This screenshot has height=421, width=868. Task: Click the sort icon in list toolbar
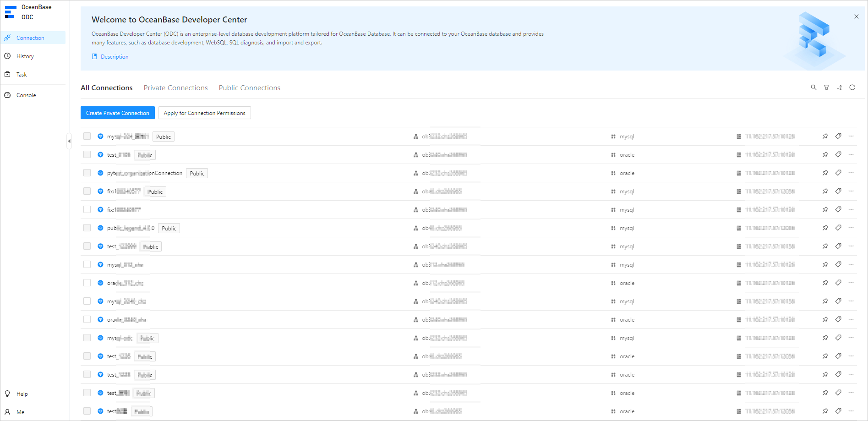point(839,87)
